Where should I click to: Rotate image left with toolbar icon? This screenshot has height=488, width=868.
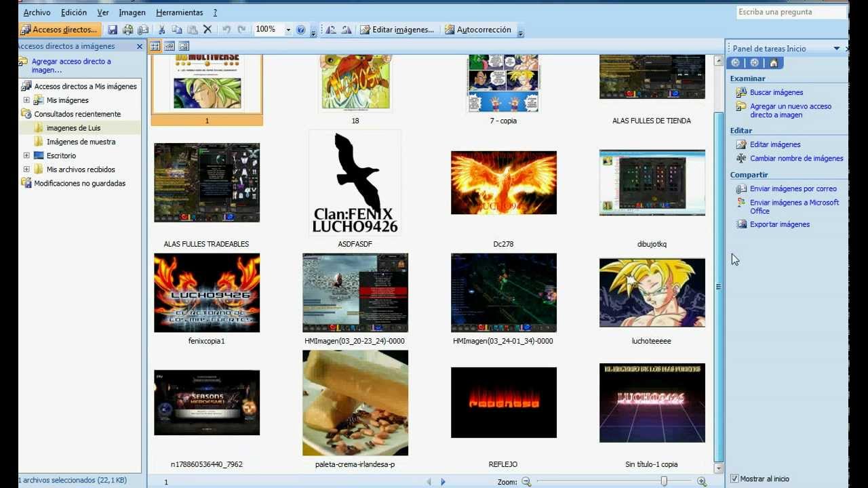coord(331,30)
